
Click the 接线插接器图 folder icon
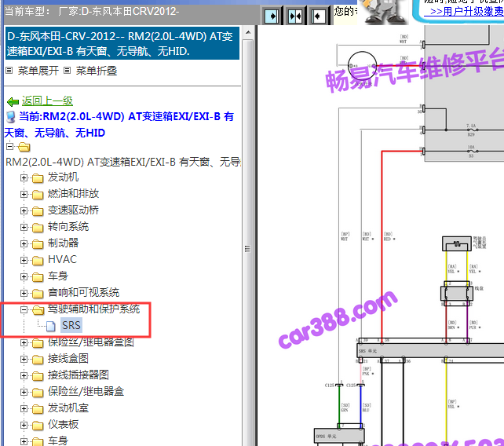point(38,375)
